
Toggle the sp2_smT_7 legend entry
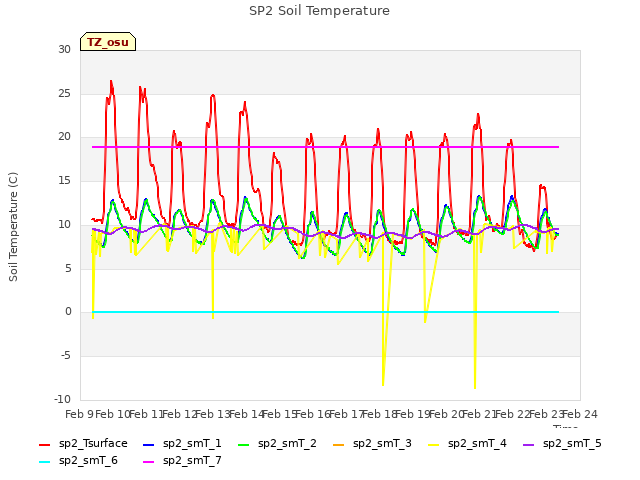pos(182,461)
